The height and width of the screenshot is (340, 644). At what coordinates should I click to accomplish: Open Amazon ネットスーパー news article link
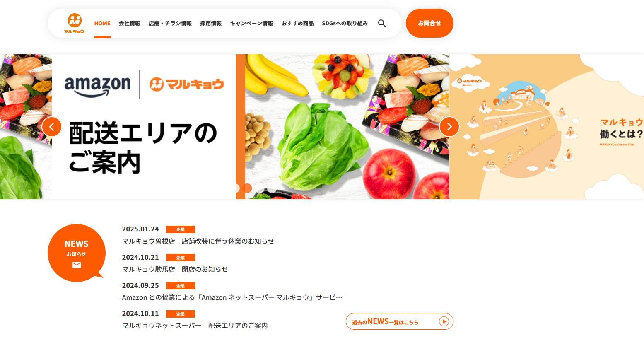232,297
